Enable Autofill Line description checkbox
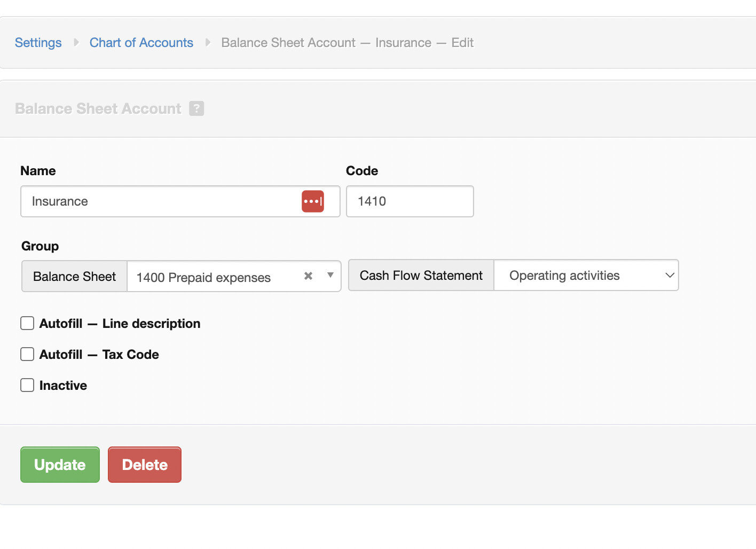This screenshot has height=549, width=756. 27,323
